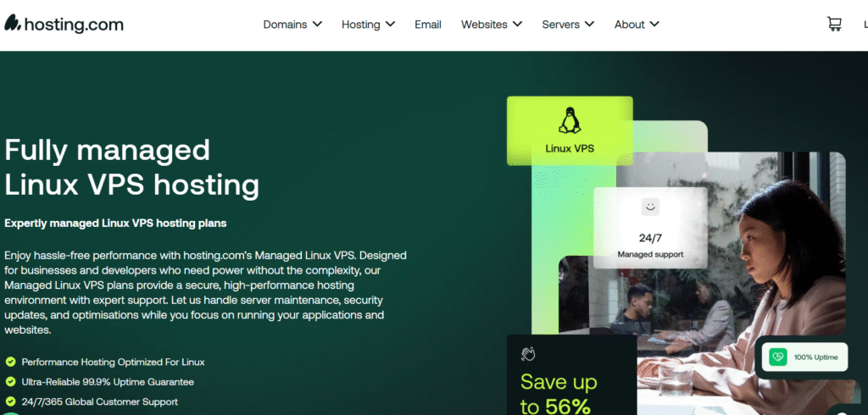Expand the Domains menu
868x415 pixels.
[292, 25]
